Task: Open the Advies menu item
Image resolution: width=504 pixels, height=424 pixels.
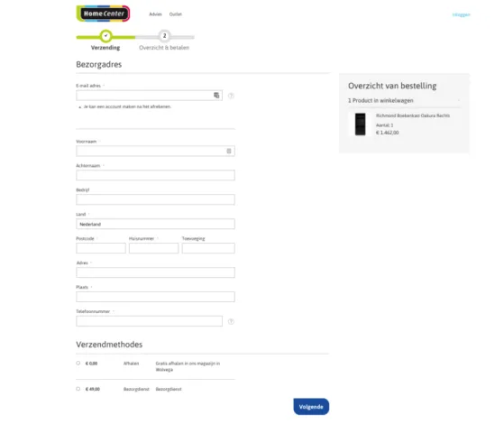Action: [x=155, y=14]
